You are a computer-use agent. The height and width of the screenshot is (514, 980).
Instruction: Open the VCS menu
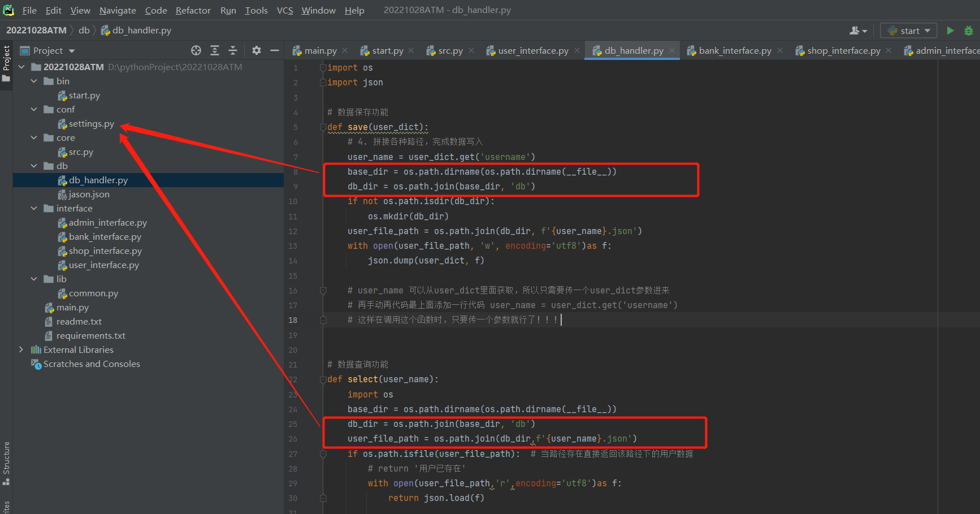click(x=285, y=10)
